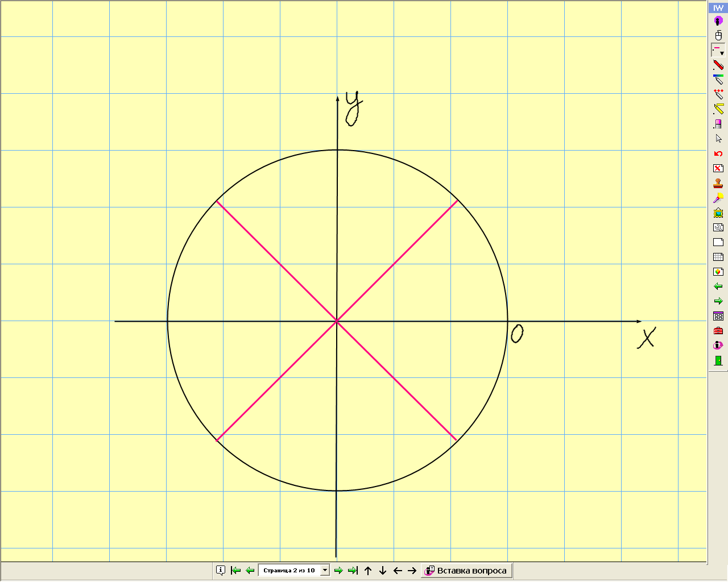Select the yellow highlighter tool
This screenshot has width=728, height=582.
(718, 109)
